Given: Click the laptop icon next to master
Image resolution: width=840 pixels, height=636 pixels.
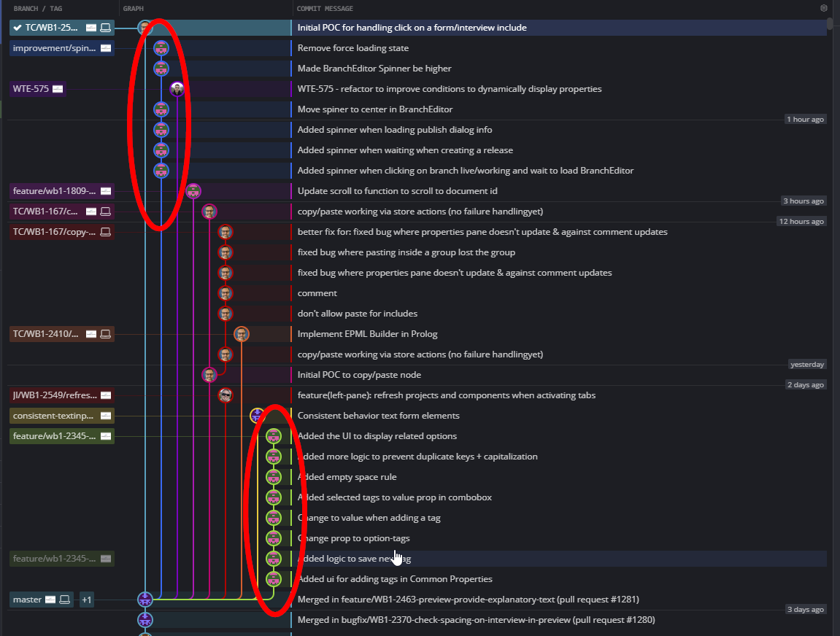Looking at the screenshot, I should pos(65,600).
